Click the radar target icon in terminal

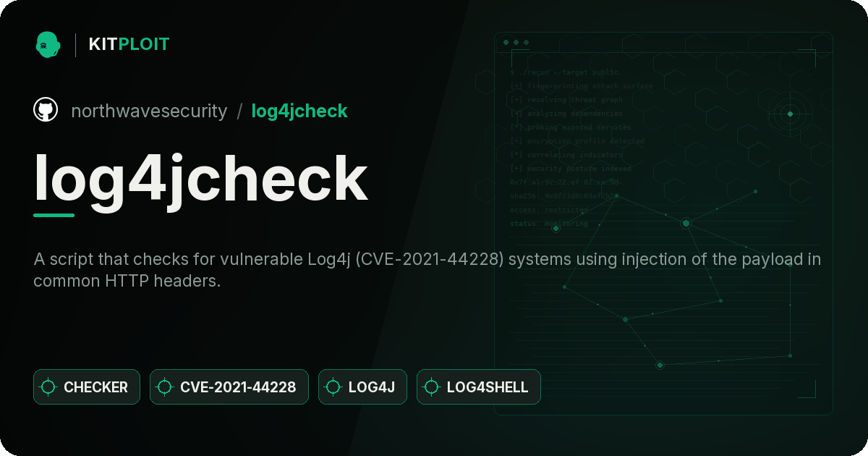pos(790,114)
